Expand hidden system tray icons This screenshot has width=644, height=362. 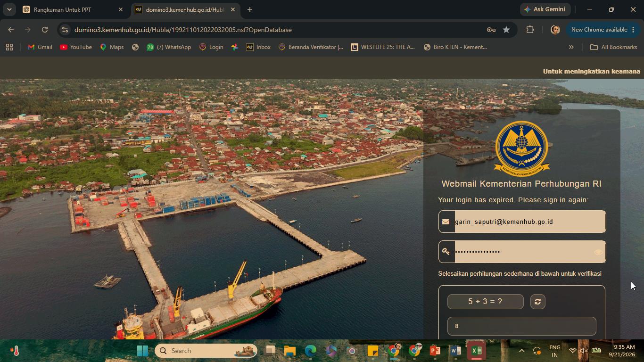pyautogui.click(x=521, y=351)
